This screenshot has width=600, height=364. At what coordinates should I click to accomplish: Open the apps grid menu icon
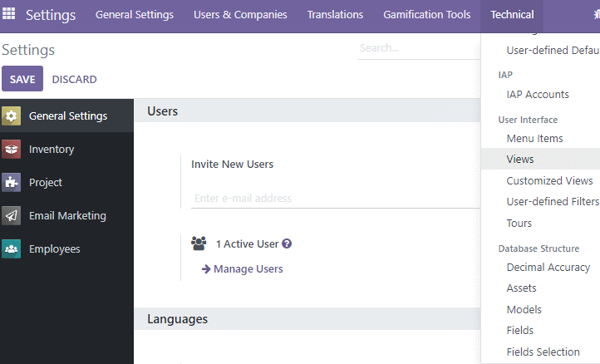click(8, 14)
